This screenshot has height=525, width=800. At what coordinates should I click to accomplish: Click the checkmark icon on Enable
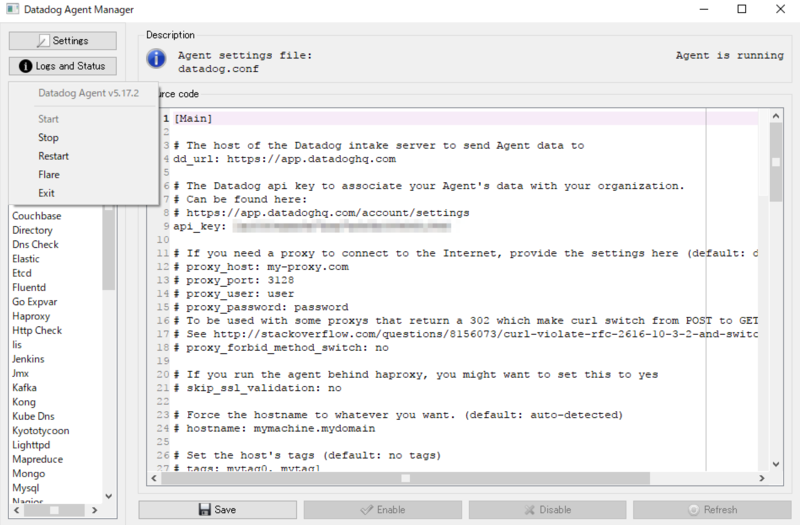[x=366, y=510]
